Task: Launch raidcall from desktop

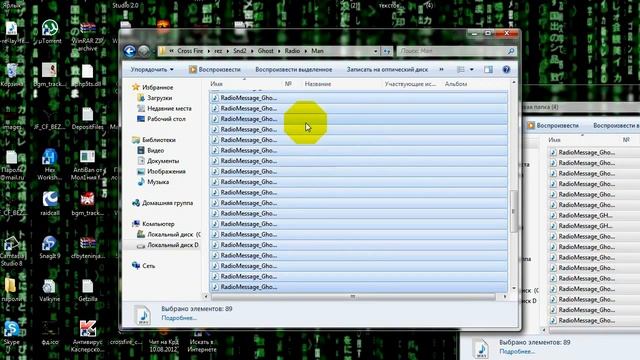Action: coord(50,203)
